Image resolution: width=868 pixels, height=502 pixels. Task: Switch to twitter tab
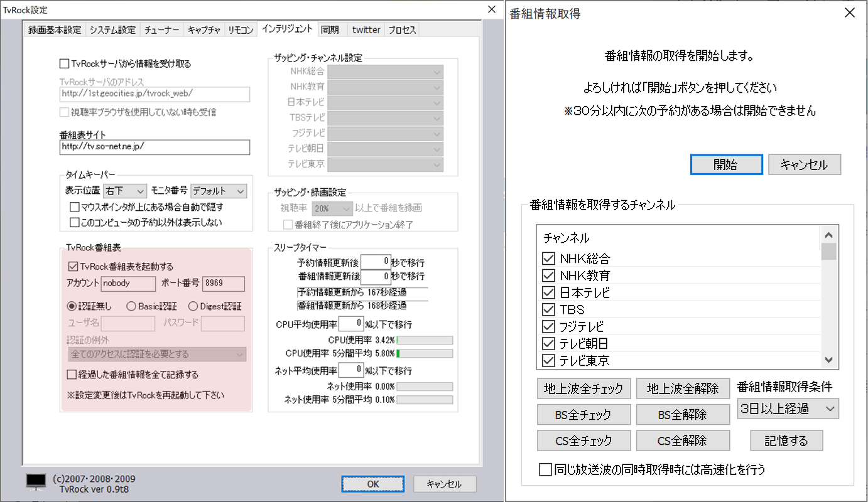[x=366, y=29]
